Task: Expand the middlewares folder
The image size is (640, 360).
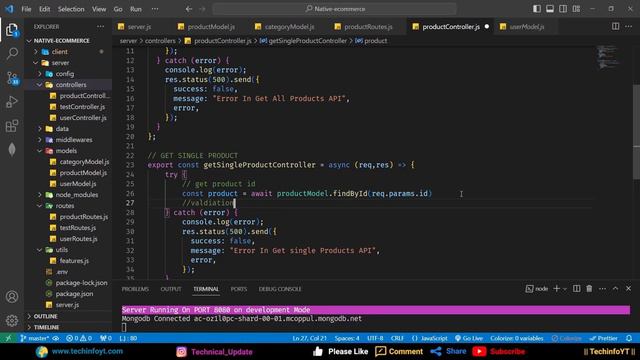Action: tap(40, 140)
